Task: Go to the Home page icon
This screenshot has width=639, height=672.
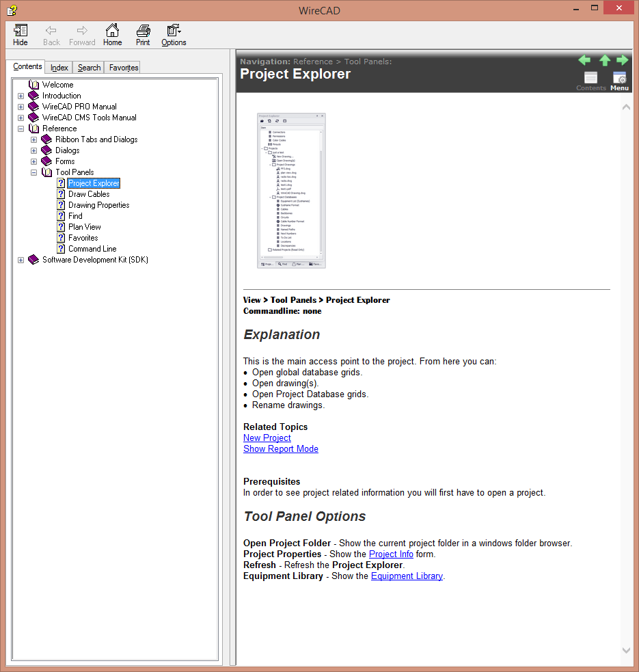Action: point(112,35)
